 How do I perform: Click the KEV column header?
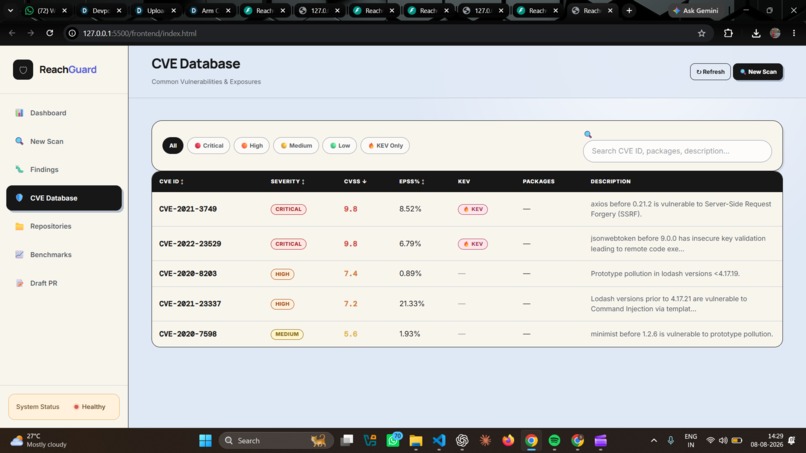(x=464, y=182)
